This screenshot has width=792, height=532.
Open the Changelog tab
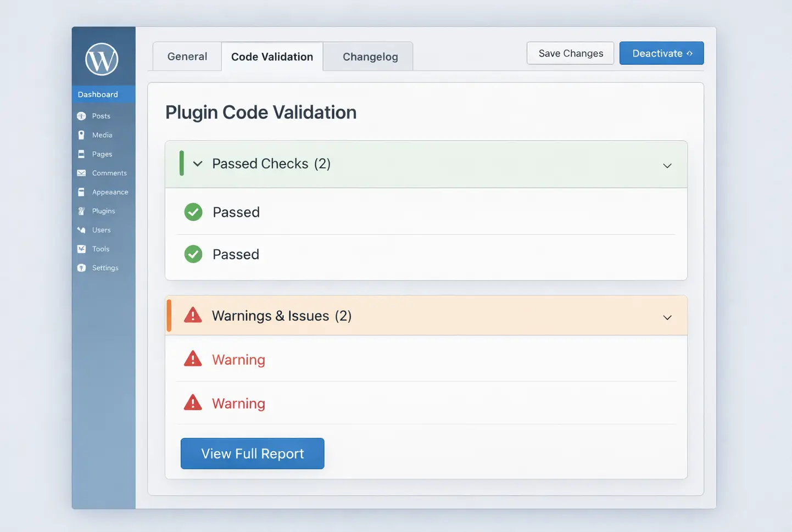[370, 56]
